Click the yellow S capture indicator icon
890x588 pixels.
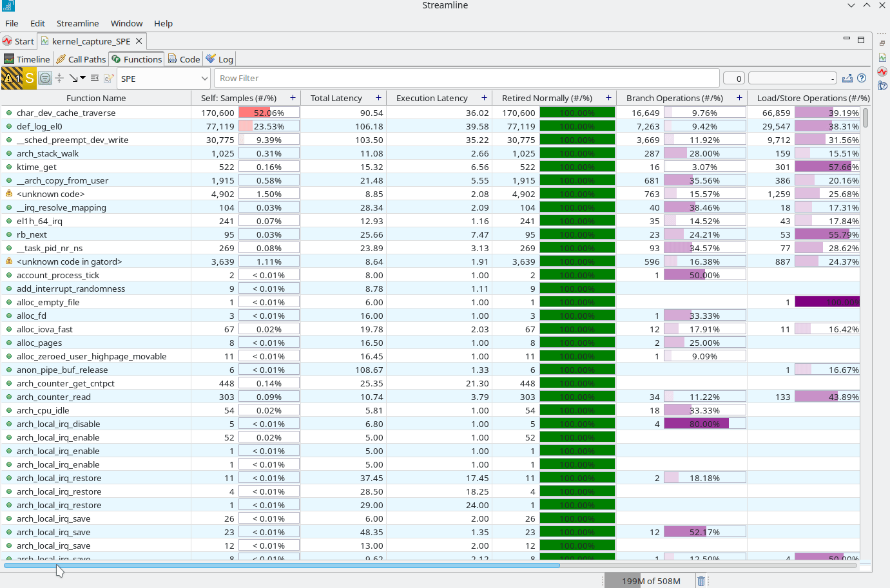click(30, 78)
